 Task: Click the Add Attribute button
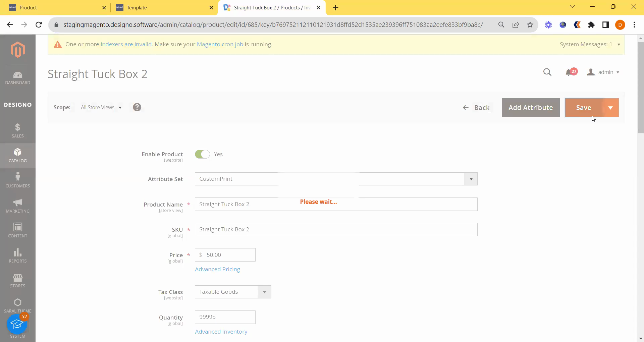point(530,108)
